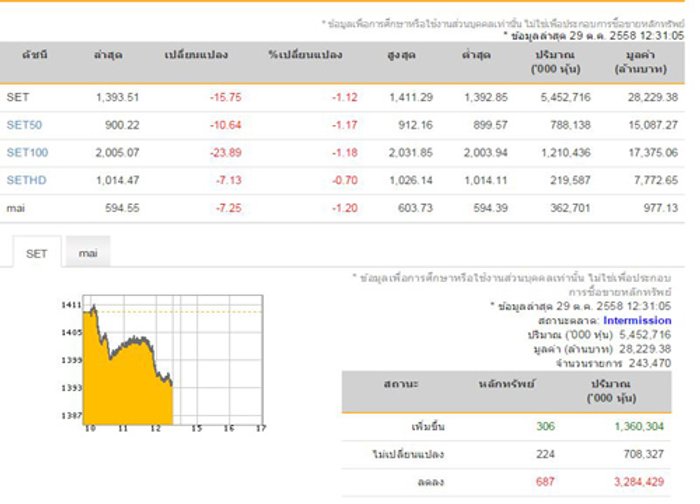Select the mai high 603.73

415,208
